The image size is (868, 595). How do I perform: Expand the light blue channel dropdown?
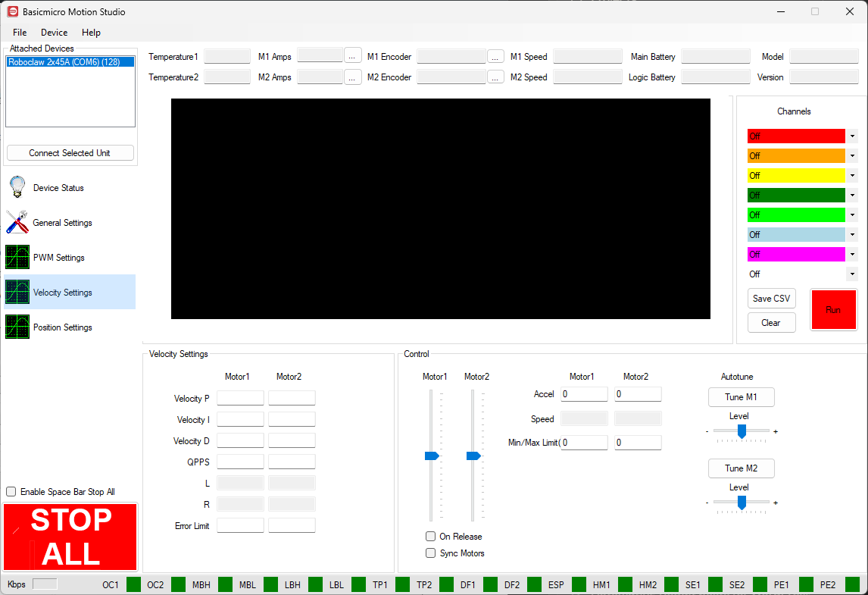[x=852, y=234]
